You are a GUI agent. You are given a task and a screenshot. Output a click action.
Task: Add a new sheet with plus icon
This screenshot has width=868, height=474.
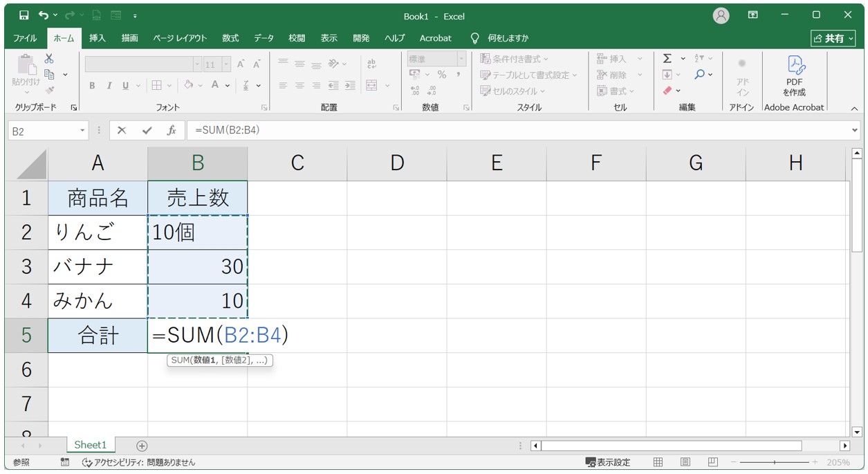pyautogui.click(x=142, y=446)
